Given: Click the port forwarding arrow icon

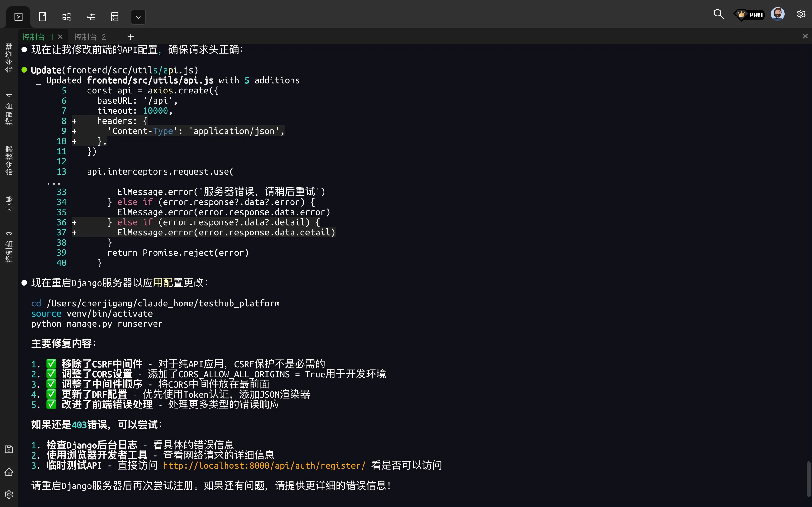Looking at the screenshot, I should point(91,17).
